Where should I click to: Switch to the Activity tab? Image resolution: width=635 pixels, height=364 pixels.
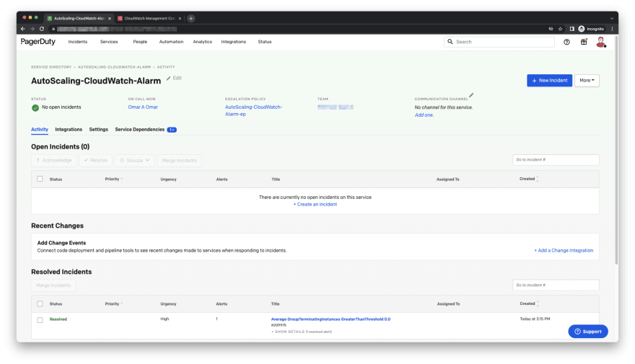[x=40, y=130]
